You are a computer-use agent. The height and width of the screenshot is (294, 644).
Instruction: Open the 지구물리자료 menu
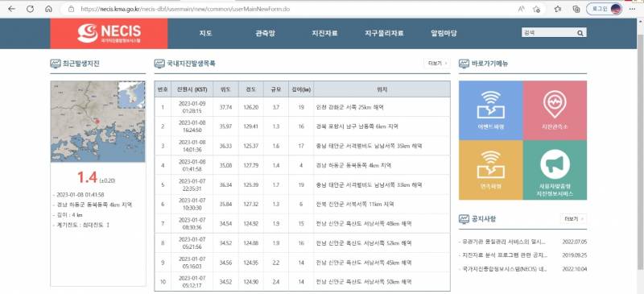click(x=384, y=33)
